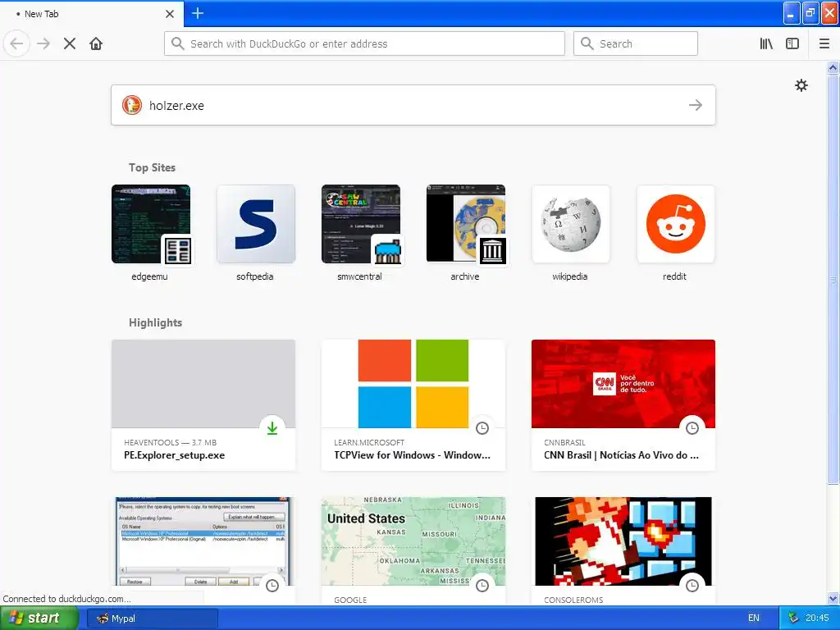Submit the holzer.exe search arrow
The height and width of the screenshot is (630, 840).
tap(696, 105)
